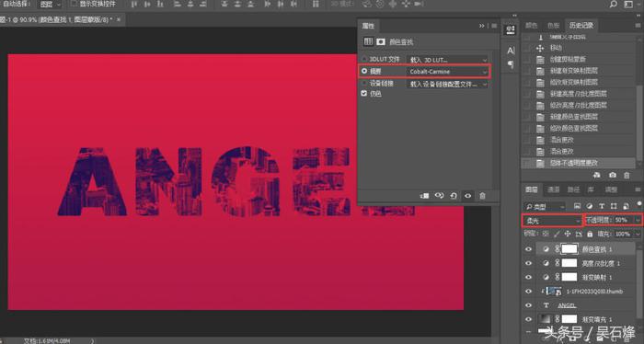The image size is (644, 344).
Task: Click the grid adjustment icon in Properties header
Action: coord(368,41)
